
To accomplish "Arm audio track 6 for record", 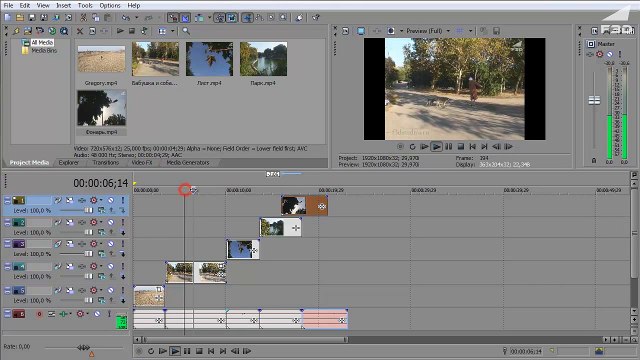I will tap(39, 314).
